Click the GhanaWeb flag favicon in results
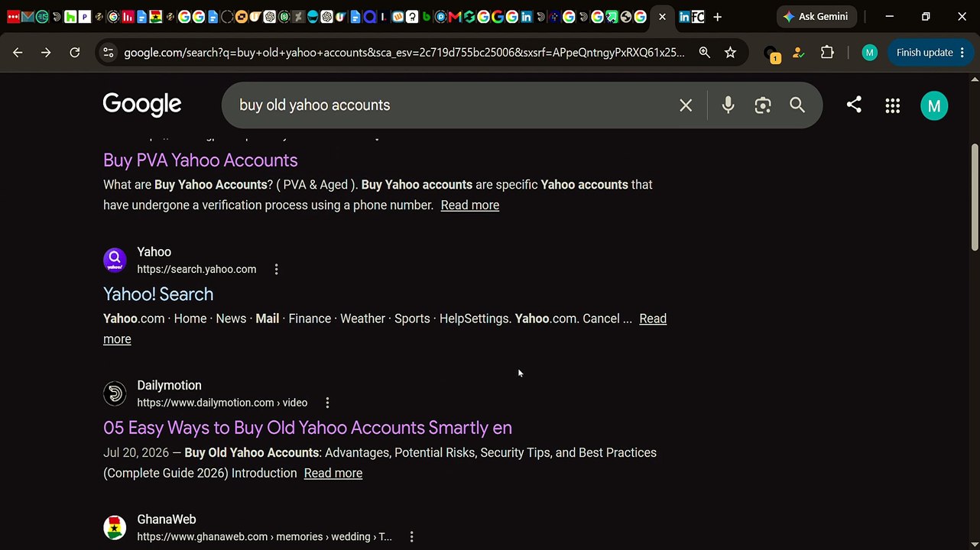The width and height of the screenshot is (980, 550). click(x=115, y=528)
